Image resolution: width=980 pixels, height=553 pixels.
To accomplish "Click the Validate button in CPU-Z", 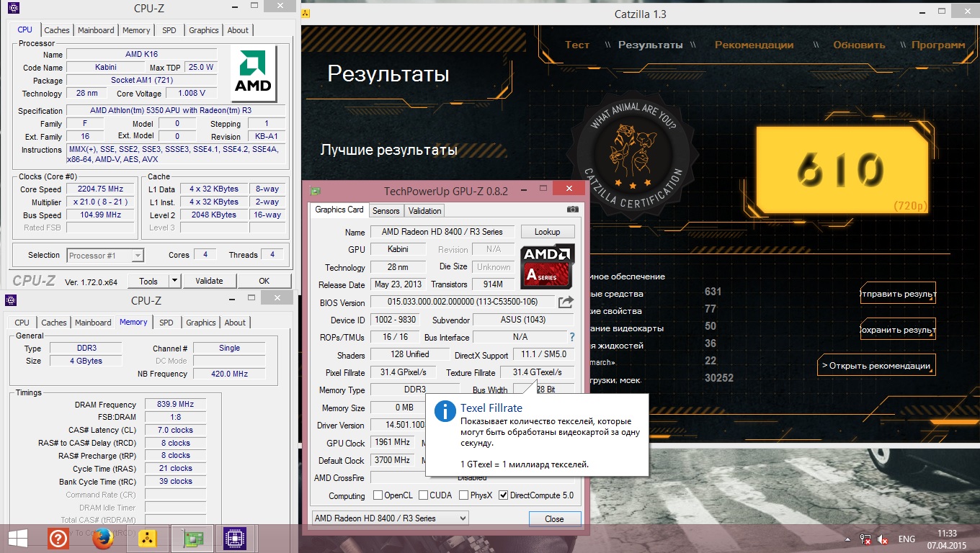I will pos(209,281).
